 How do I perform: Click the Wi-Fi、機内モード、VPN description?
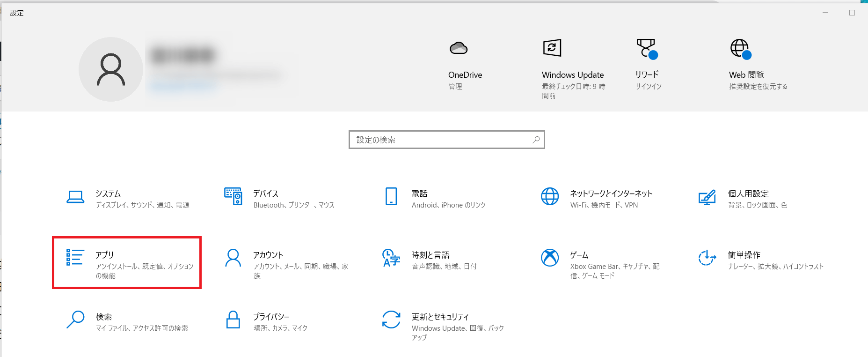click(604, 205)
